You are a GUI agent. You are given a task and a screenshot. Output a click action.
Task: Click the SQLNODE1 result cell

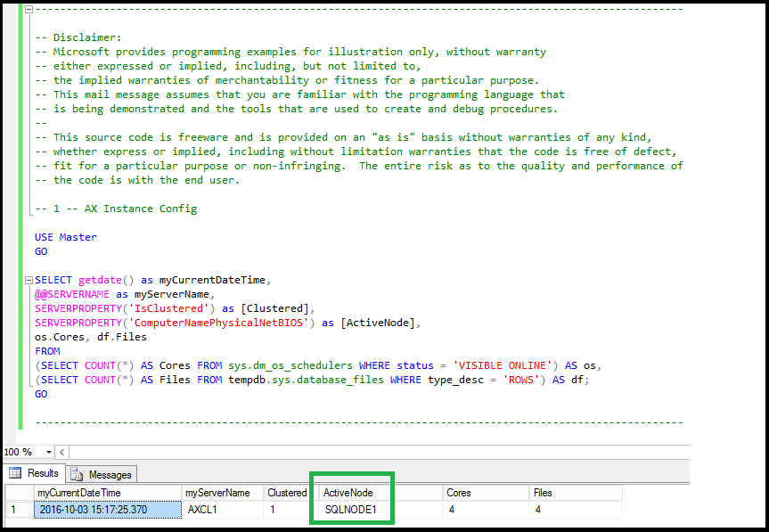pos(351,511)
